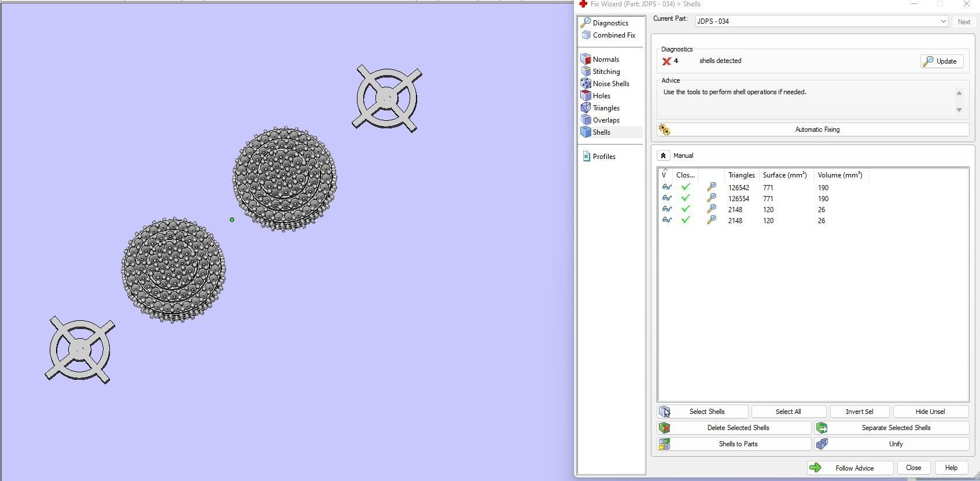Click Delete Selected Shells

click(734, 428)
